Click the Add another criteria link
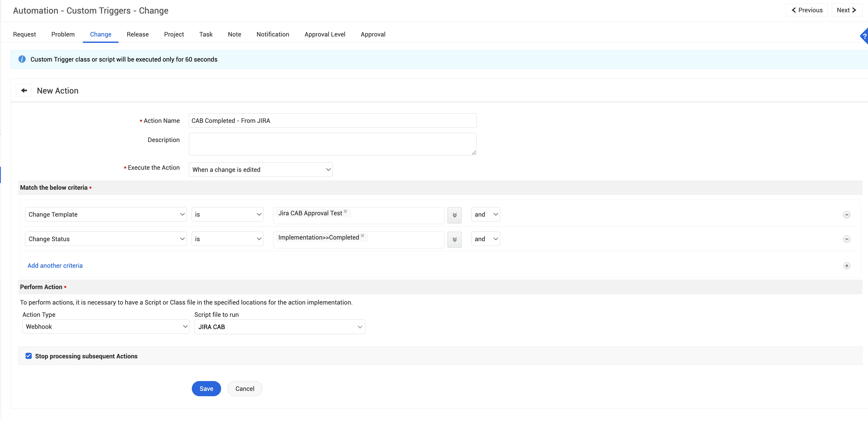 55,266
